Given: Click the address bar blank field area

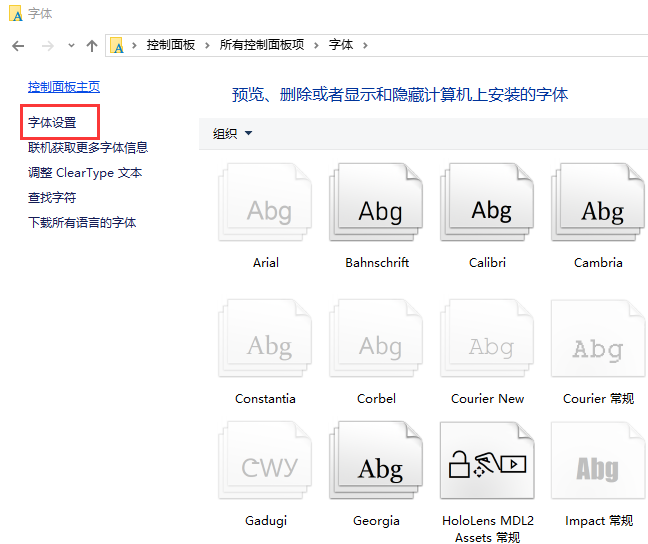Looking at the screenshot, I should pyautogui.click(x=508, y=45).
